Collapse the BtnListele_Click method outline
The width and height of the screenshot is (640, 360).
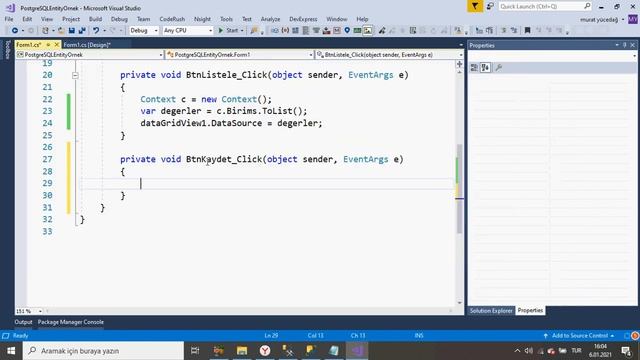click(75, 75)
